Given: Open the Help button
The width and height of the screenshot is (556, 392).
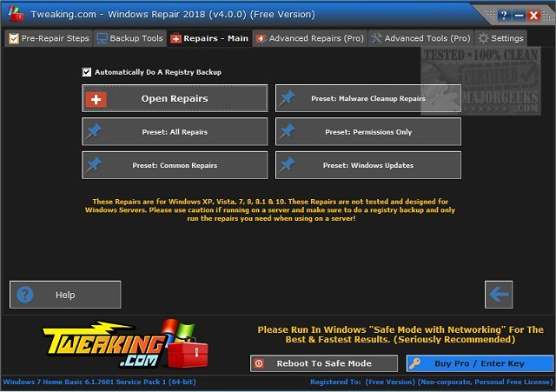Looking at the screenshot, I should [x=65, y=295].
